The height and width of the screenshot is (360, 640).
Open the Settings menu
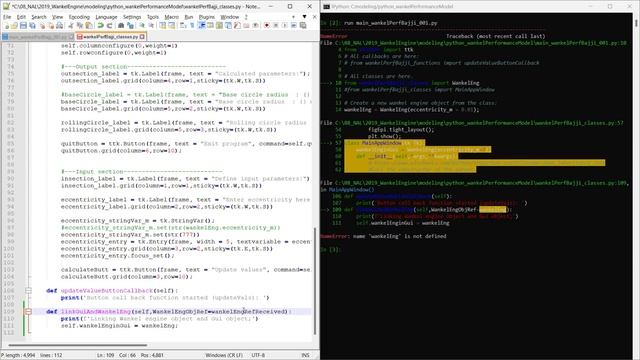coord(132,17)
